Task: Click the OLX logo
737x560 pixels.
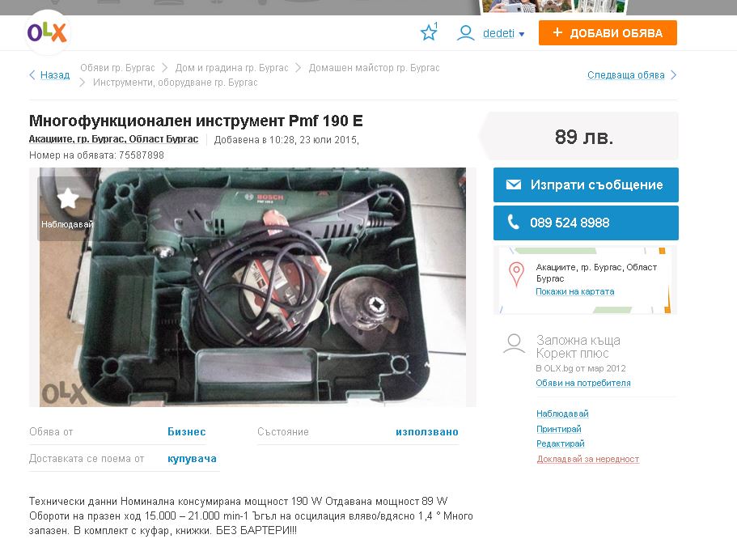Action: coord(47,32)
